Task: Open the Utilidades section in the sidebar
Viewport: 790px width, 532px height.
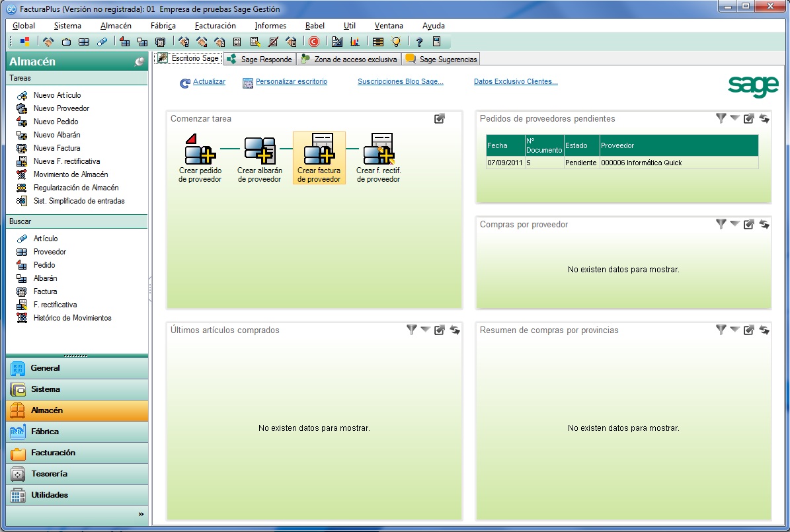Action: coord(77,495)
